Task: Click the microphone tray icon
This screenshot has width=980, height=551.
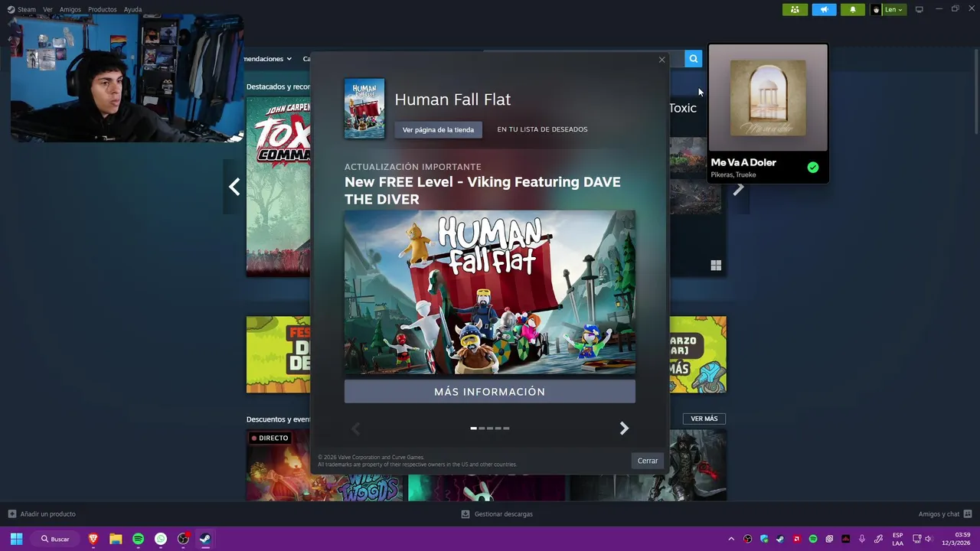Action: (862, 539)
